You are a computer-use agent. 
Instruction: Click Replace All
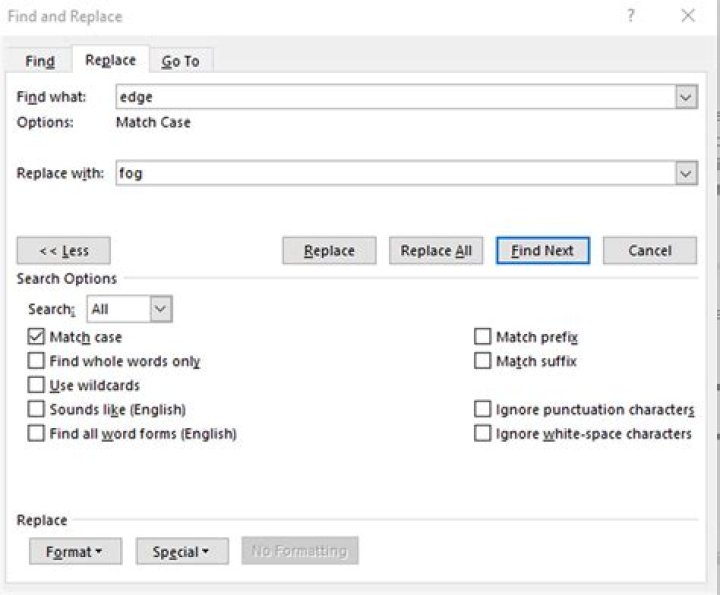pos(436,251)
